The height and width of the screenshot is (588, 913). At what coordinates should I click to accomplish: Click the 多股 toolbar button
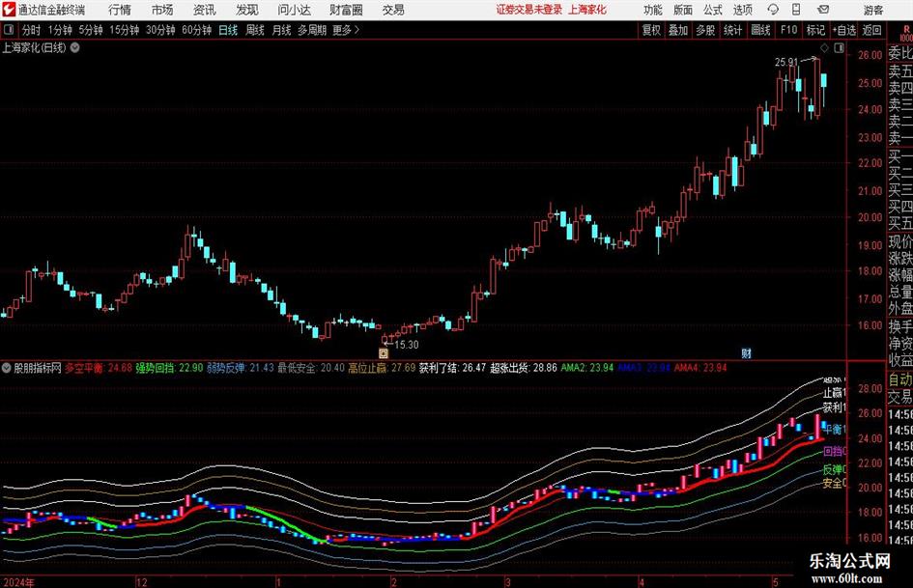pos(705,30)
